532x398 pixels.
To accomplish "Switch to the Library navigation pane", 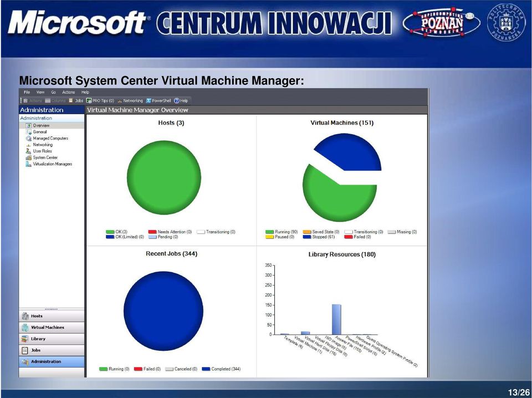I will pyautogui.click(x=52, y=339).
